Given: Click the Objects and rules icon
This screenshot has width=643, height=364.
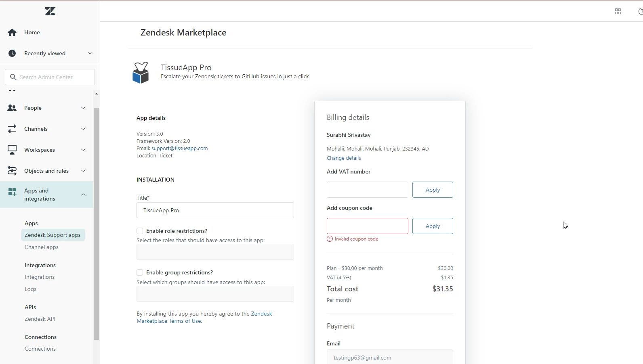Looking at the screenshot, I should 12,171.
